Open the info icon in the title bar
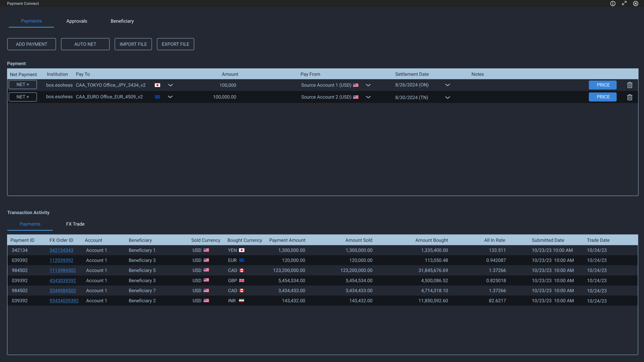Screen dimensions: 644x362 [x=613, y=3]
